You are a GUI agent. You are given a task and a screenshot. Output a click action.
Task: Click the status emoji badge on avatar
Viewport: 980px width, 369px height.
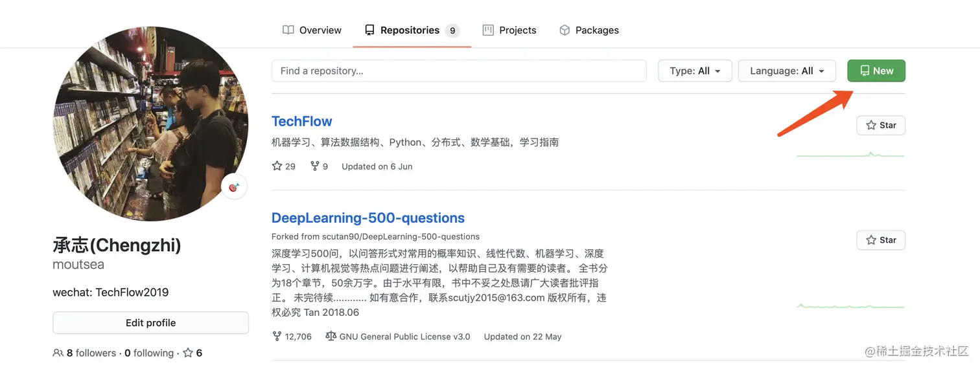[234, 187]
